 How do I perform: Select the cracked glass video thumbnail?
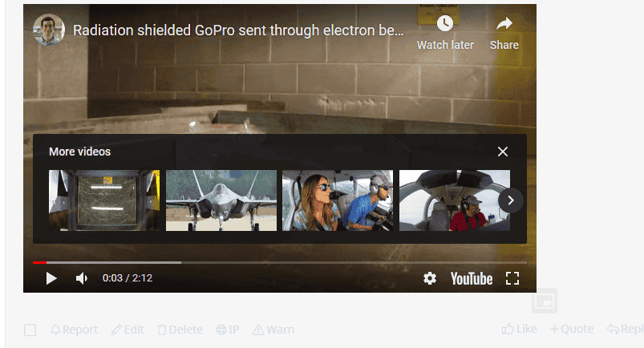[104, 200]
